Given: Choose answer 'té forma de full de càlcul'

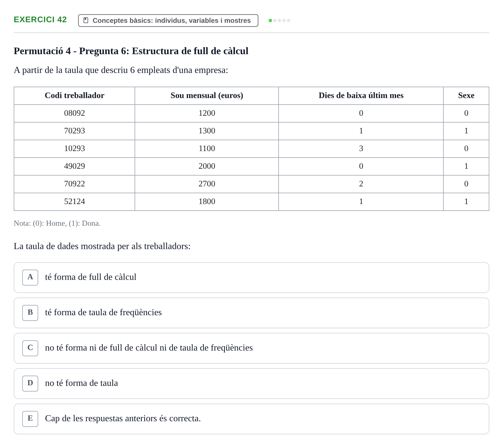Looking at the screenshot, I should [x=251, y=277].
